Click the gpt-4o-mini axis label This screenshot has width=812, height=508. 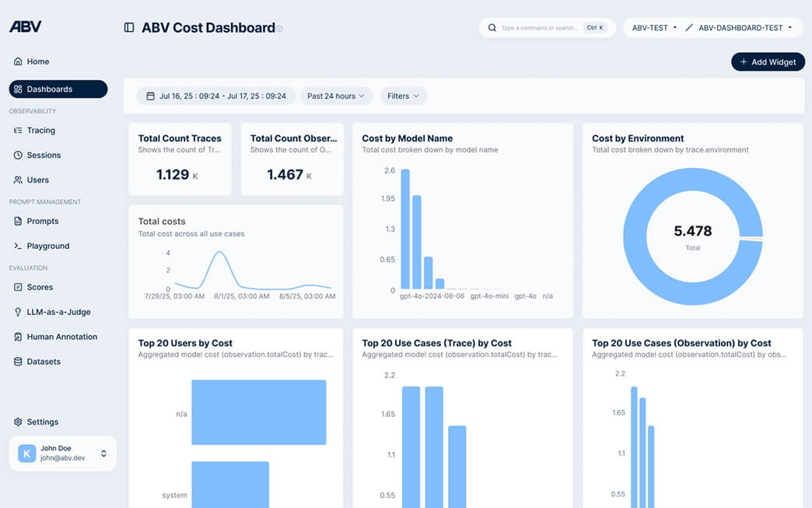click(489, 296)
